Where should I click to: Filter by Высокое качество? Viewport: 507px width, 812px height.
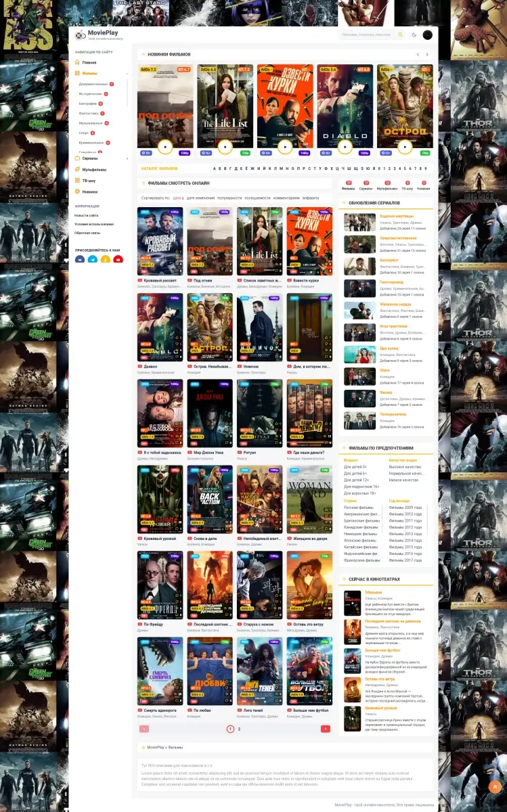[405, 467]
